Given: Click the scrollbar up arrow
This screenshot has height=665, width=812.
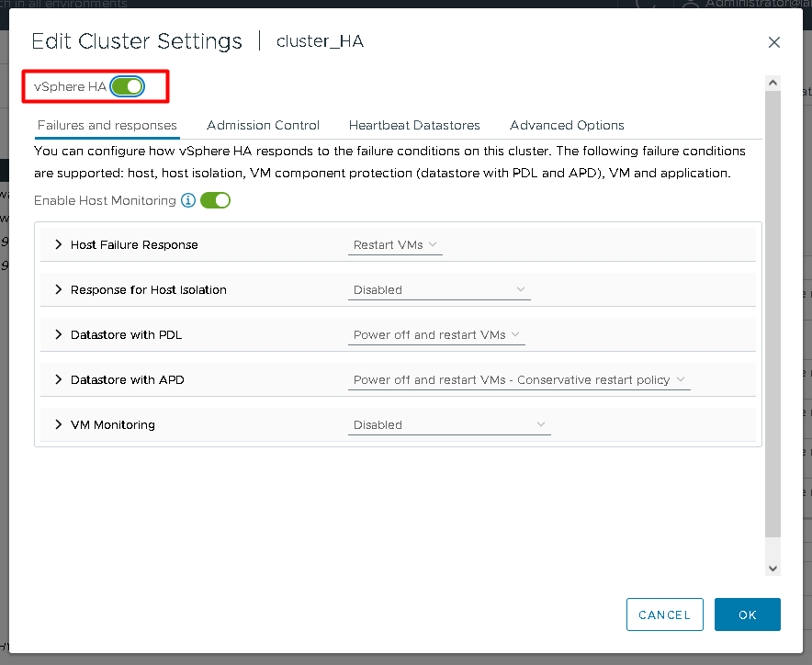Looking at the screenshot, I should 773,83.
